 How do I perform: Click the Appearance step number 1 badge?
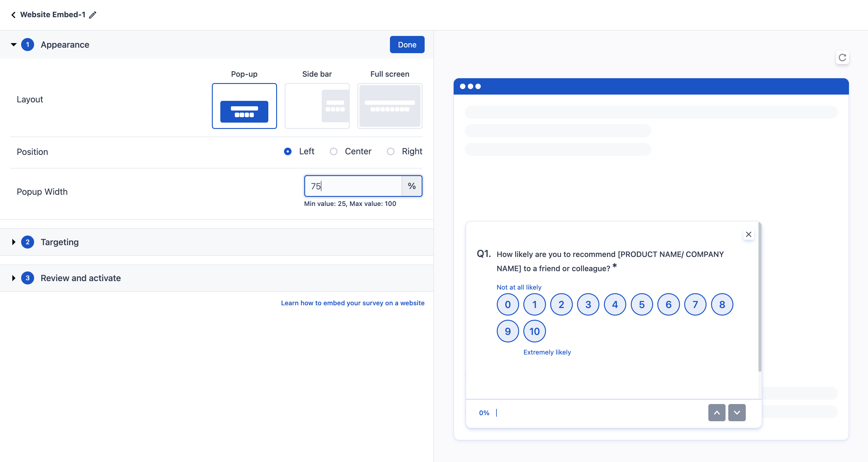(28, 44)
